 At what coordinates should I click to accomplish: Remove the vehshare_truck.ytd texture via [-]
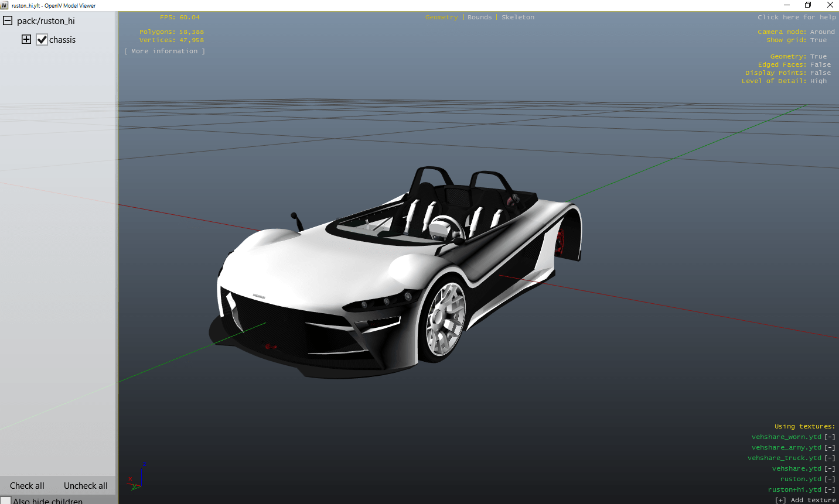point(830,458)
